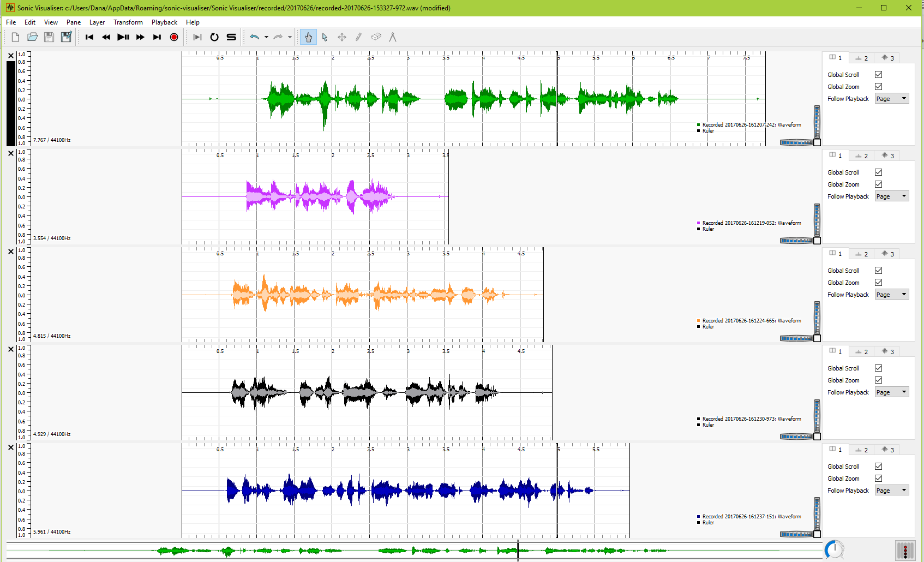Image resolution: width=924 pixels, height=562 pixels.
Task: Select the Erase tool
Action: pos(376,37)
